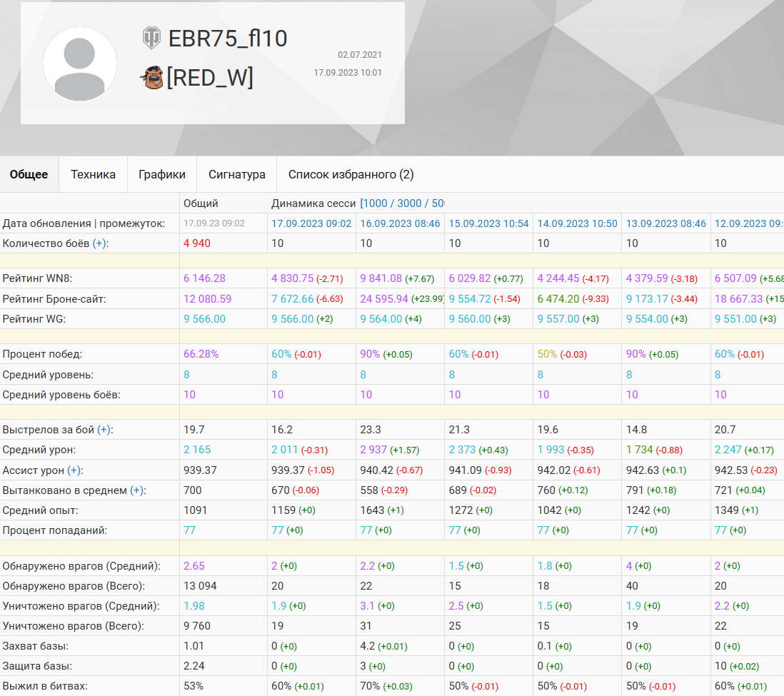The image size is (784, 696).
Task: Click the World of Tanks logo icon
Action: 151,38
